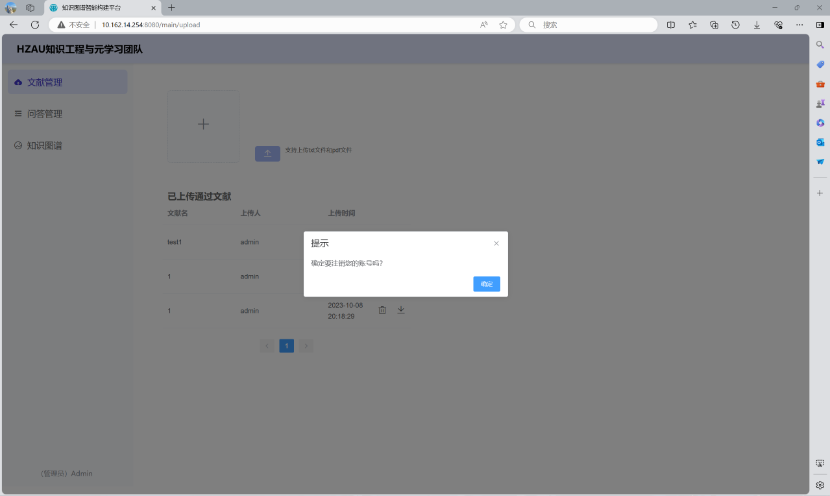Image resolution: width=830 pixels, height=496 pixels.
Task: Open the Outlook icon in Edge sidebar
Action: (820, 142)
